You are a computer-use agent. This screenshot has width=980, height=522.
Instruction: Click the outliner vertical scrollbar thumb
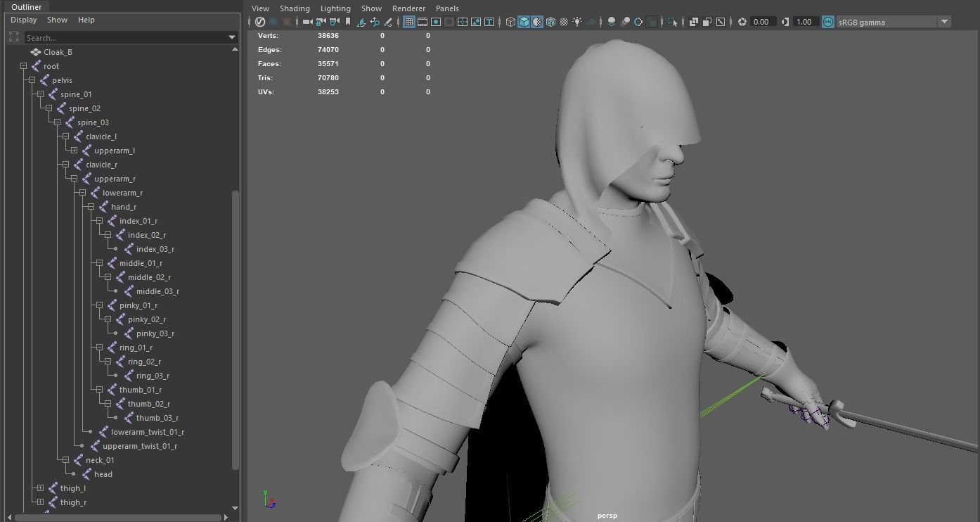click(x=236, y=329)
